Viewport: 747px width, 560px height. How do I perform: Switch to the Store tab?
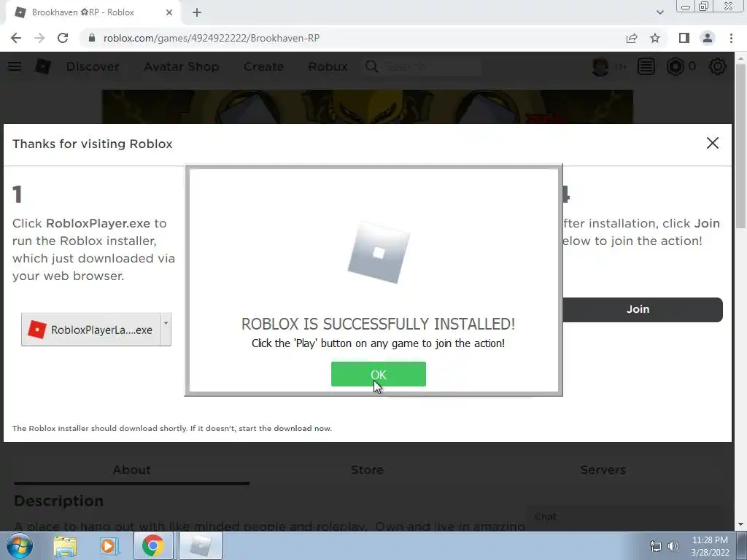(368, 470)
